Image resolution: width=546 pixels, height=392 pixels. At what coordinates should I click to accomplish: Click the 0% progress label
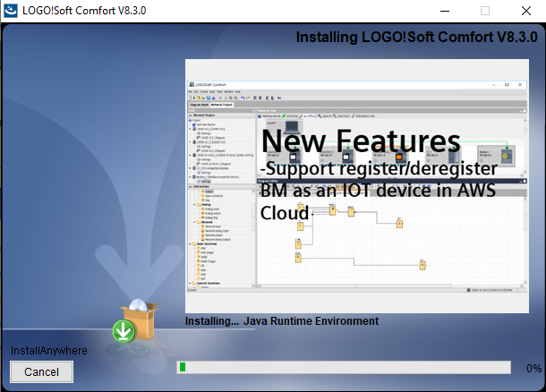tap(533, 368)
